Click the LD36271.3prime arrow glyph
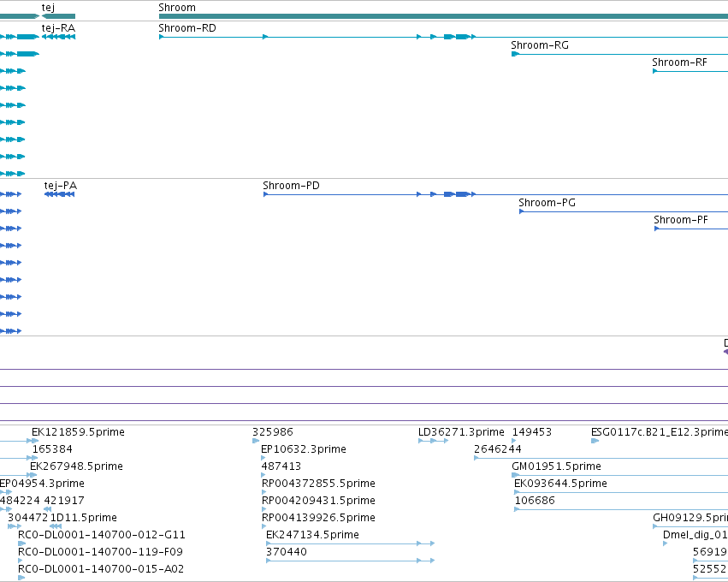The width and height of the screenshot is (728, 582). (x=433, y=441)
